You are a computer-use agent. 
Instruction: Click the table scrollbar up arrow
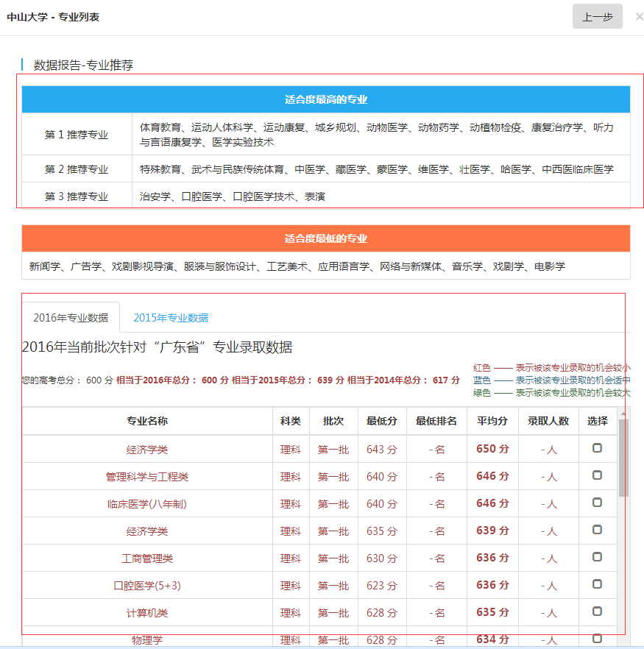623,414
